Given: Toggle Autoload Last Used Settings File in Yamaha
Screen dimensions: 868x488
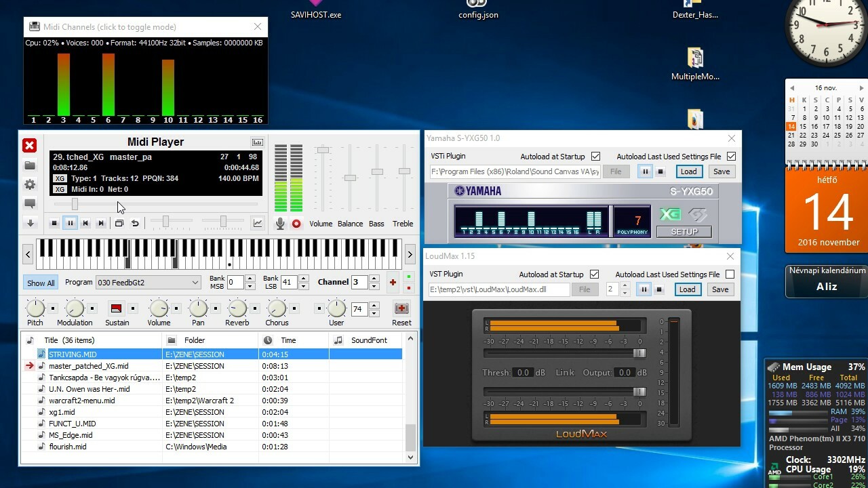Looking at the screenshot, I should point(731,157).
